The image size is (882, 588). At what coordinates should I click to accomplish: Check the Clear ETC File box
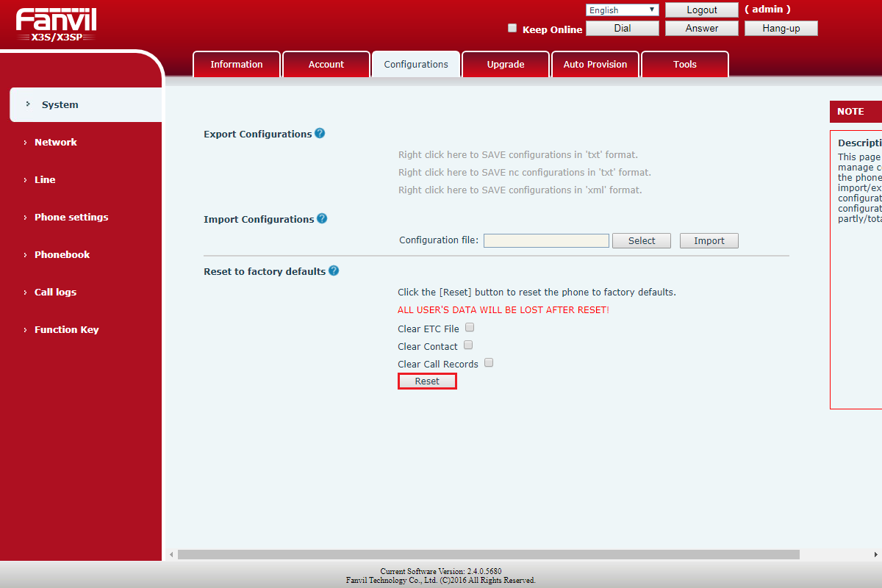[470, 328]
